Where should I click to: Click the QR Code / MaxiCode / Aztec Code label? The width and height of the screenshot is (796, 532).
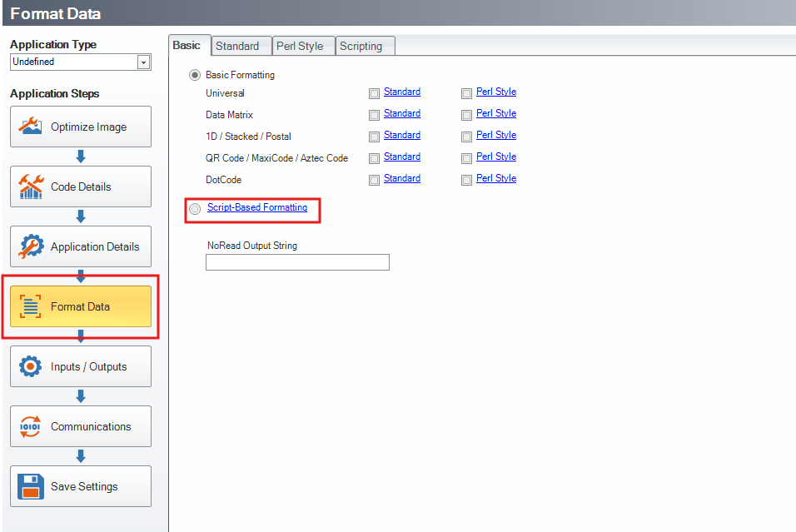(276, 158)
